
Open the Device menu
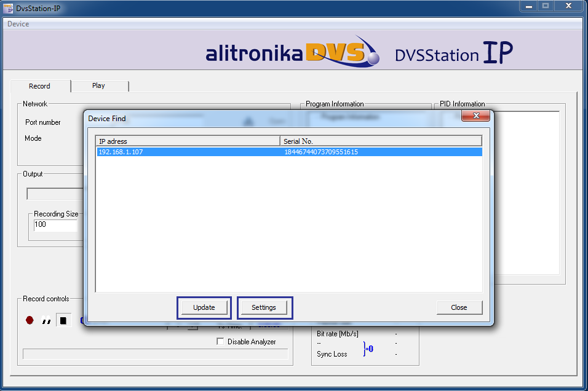[x=18, y=24]
